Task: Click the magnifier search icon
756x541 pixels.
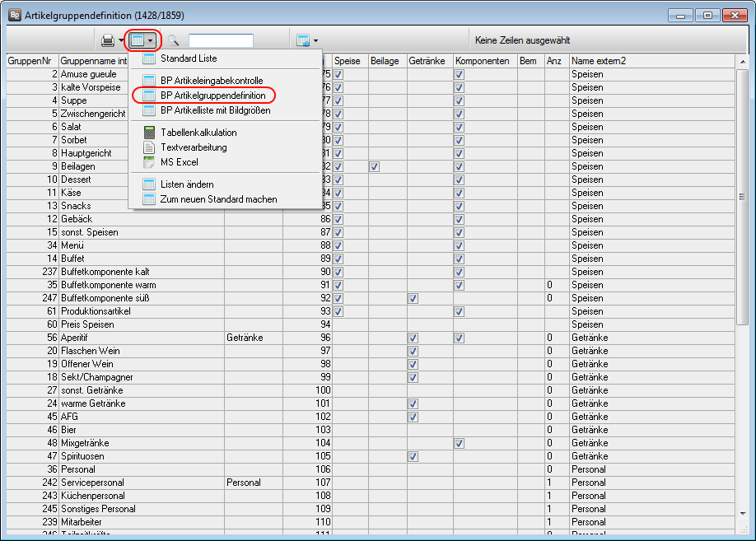Action: 174,40
